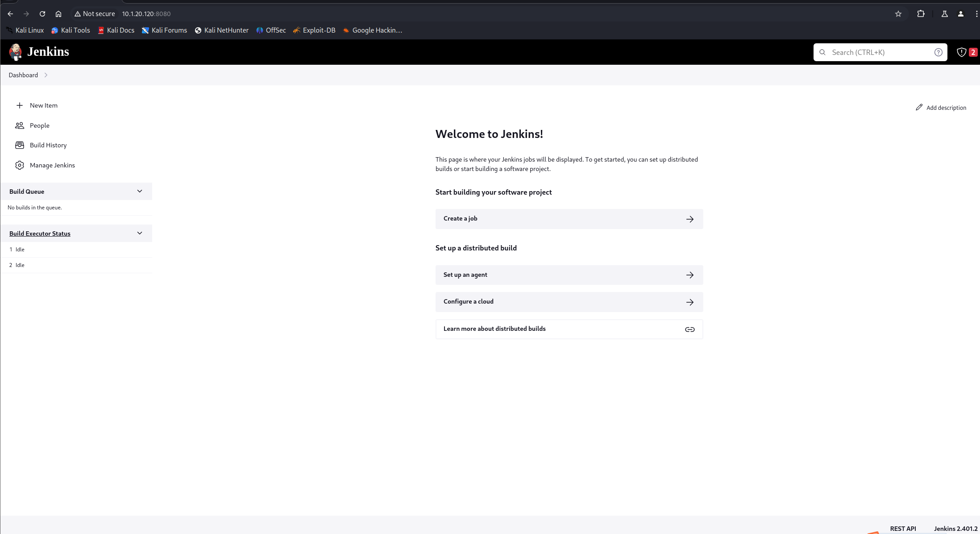Image resolution: width=980 pixels, height=534 pixels.
Task: Collapse the Build Executor Status panel
Action: [x=140, y=233]
